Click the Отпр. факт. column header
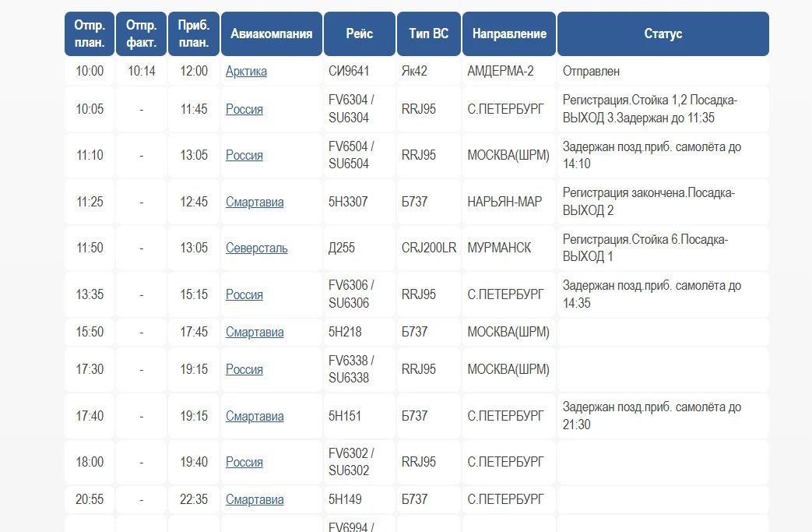The height and width of the screenshot is (532, 812). click(142, 33)
